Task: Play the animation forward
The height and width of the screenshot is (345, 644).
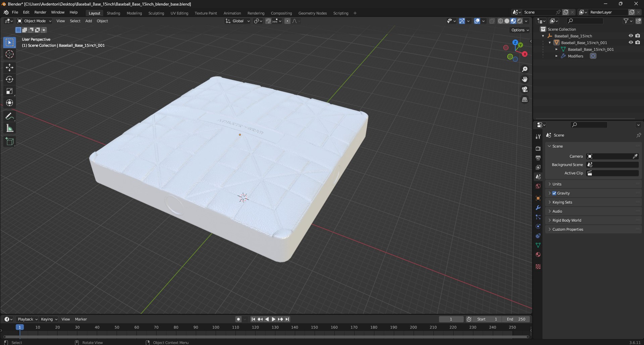Action: coord(273,319)
